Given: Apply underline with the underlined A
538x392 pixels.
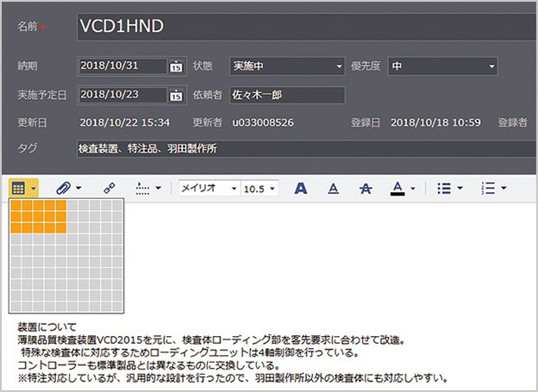Looking at the screenshot, I should [333, 187].
